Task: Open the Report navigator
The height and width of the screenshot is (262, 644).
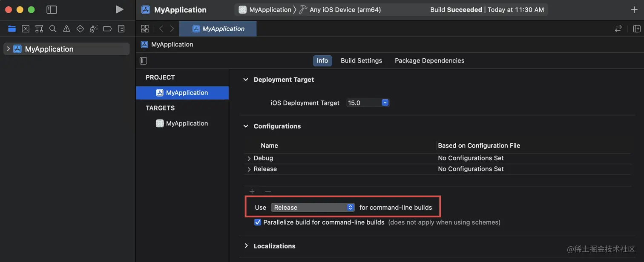Action: (x=121, y=28)
